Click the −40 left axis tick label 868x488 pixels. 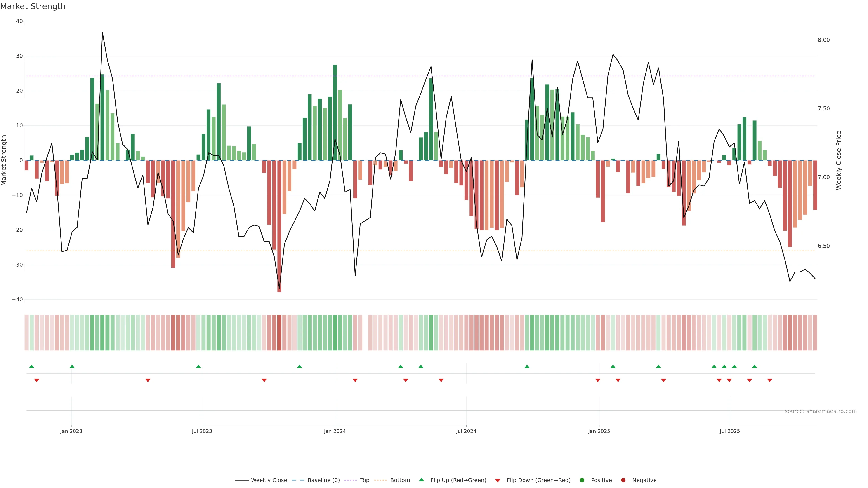click(17, 299)
